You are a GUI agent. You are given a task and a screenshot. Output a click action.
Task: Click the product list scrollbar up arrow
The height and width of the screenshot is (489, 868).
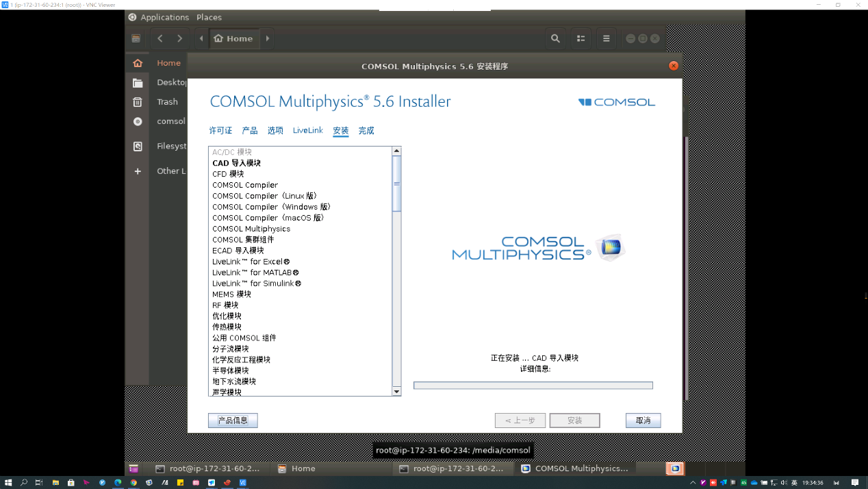click(396, 151)
